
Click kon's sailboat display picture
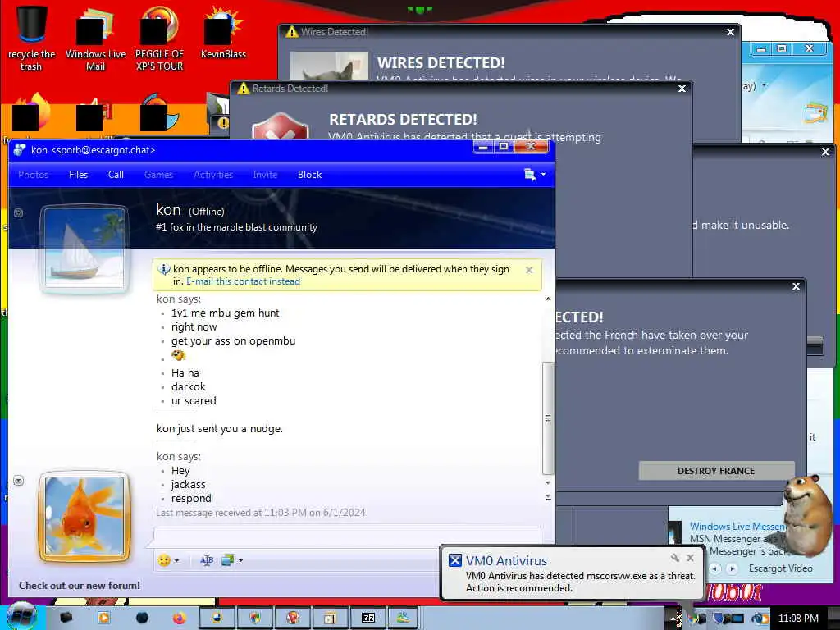click(x=84, y=248)
